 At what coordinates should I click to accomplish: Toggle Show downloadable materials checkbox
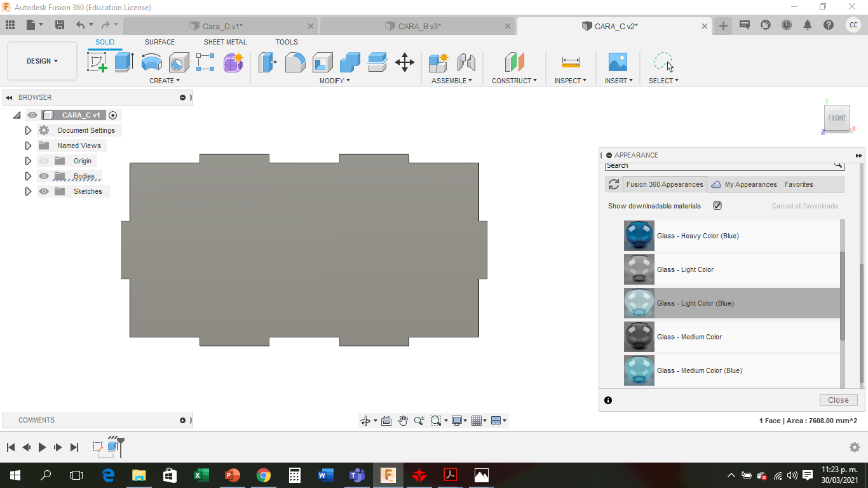coord(717,206)
